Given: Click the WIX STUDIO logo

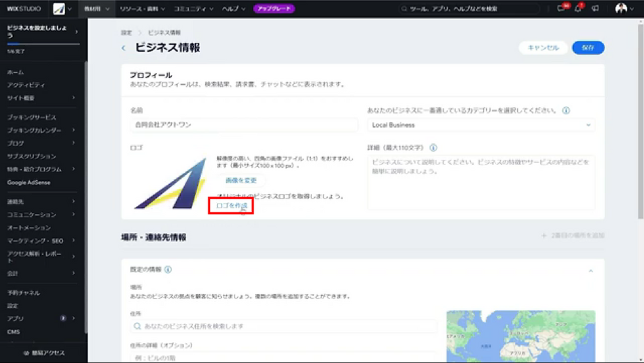Looking at the screenshot, I should point(24,9).
